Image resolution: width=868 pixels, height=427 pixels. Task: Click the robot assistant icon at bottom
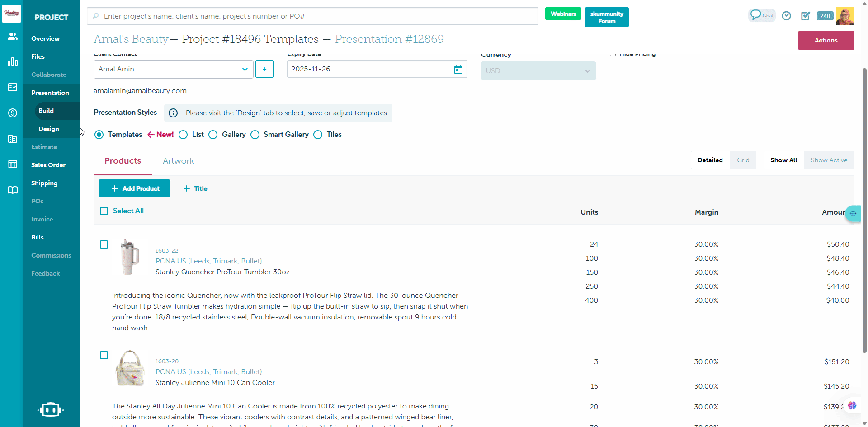[51, 409]
